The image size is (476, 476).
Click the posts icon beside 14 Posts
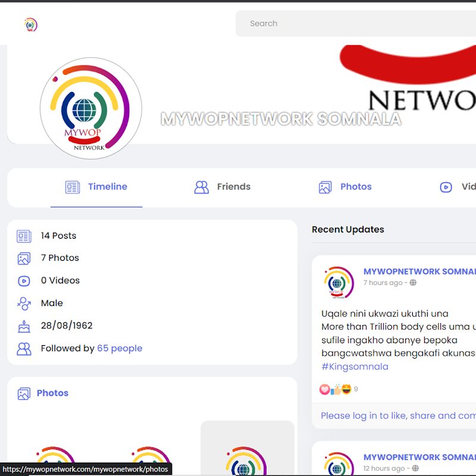24,236
